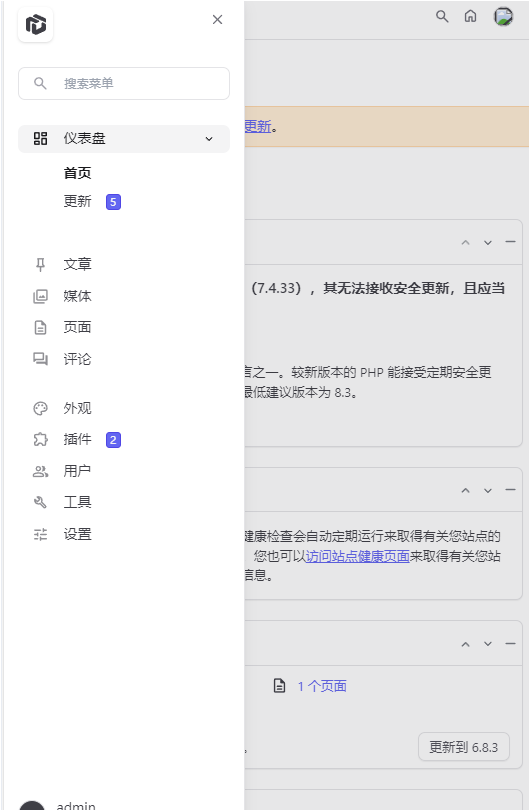Viewport: 529px width, 810px height.
Task: Focus the 搜索菜单 search field
Action: pos(124,83)
